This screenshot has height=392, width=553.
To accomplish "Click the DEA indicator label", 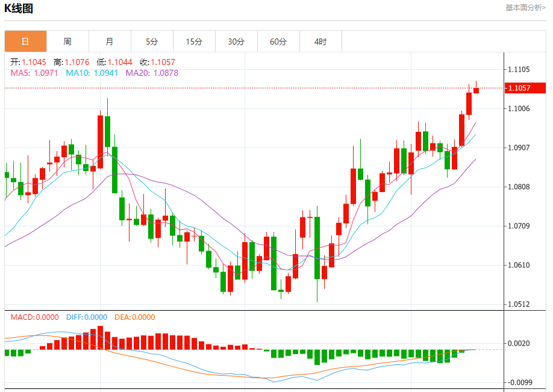I will click(x=135, y=317).
